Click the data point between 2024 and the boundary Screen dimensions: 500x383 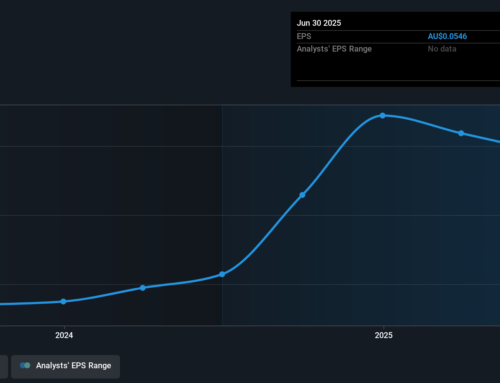[143, 288]
